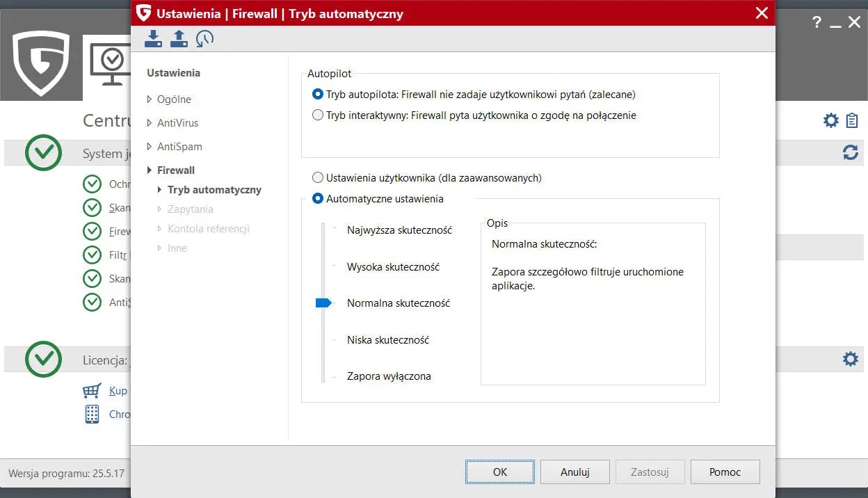Open the Zapytania page under Firewall
The height and width of the screenshot is (498, 868).
coord(190,209)
